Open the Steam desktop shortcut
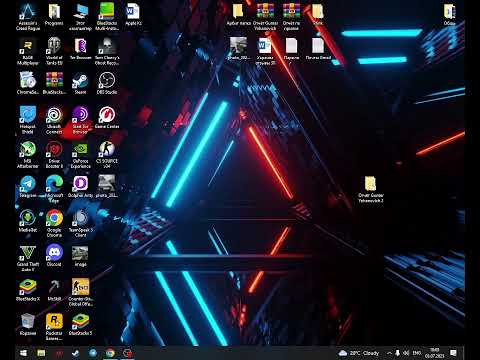The image size is (480, 360). point(80,83)
